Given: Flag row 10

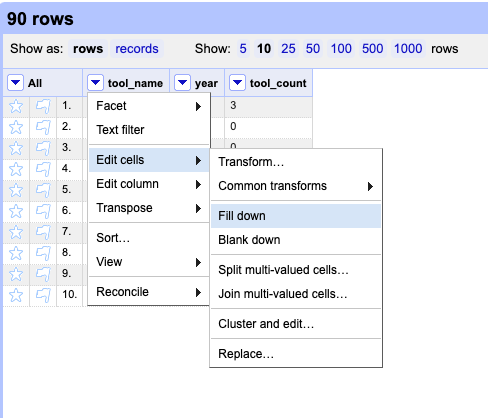Looking at the screenshot, I should point(43,295).
